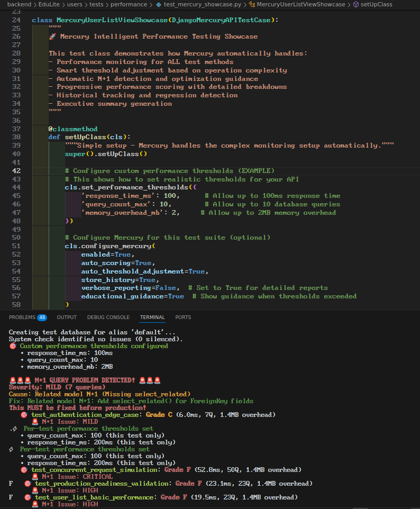Click test_mercury_showcase.py in the breadcrumb

[203, 5]
